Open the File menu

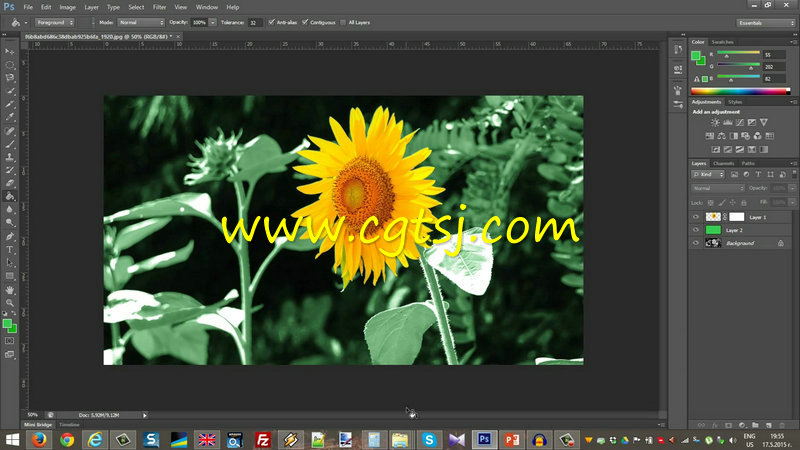pyautogui.click(x=28, y=7)
